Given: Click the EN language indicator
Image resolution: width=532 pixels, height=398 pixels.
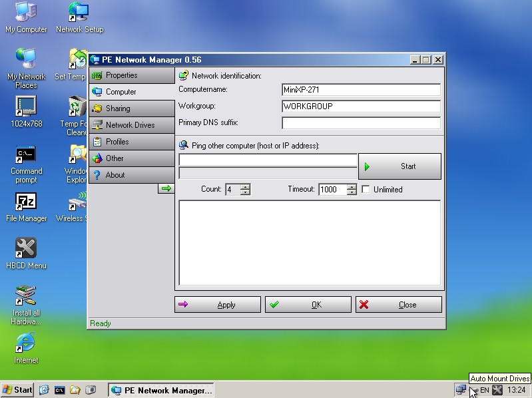Looking at the screenshot, I should click(485, 390).
